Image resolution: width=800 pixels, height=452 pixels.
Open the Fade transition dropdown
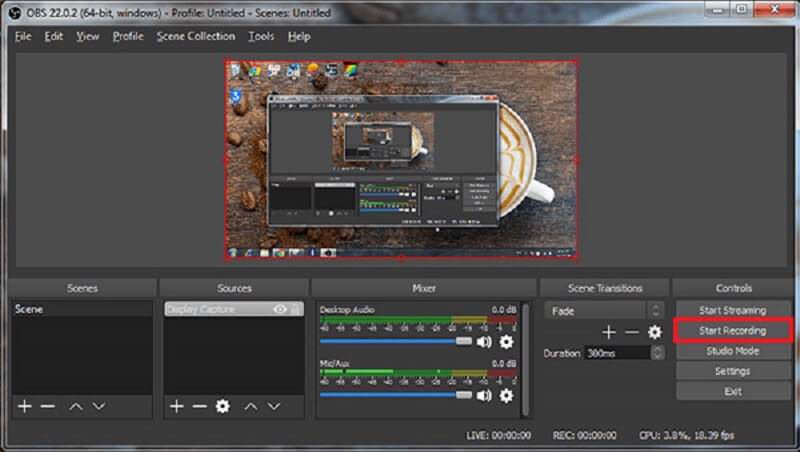click(604, 311)
